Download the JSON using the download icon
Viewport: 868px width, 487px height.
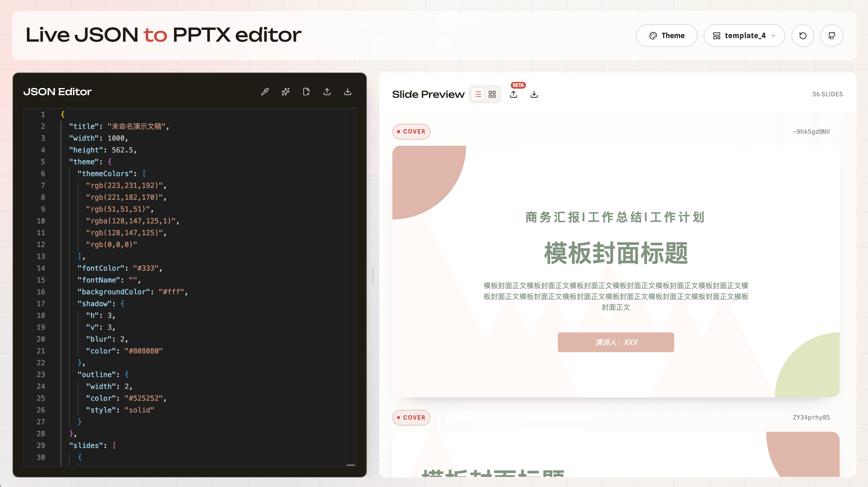(x=347, y=91)
